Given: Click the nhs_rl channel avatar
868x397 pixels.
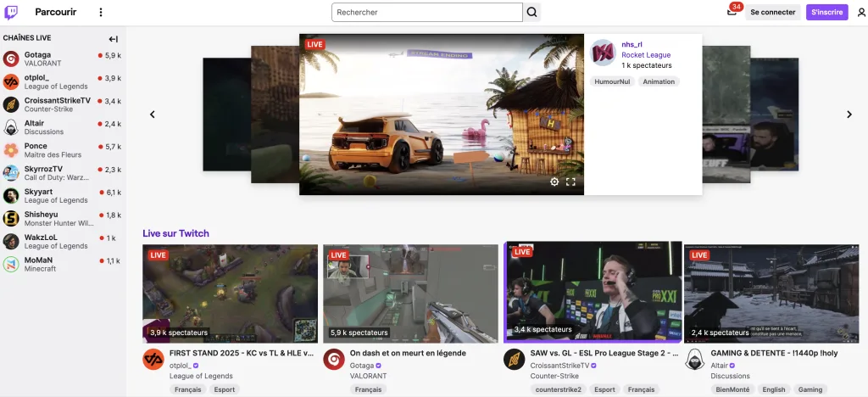Looking at the screenshot, I should coord(603,53).
